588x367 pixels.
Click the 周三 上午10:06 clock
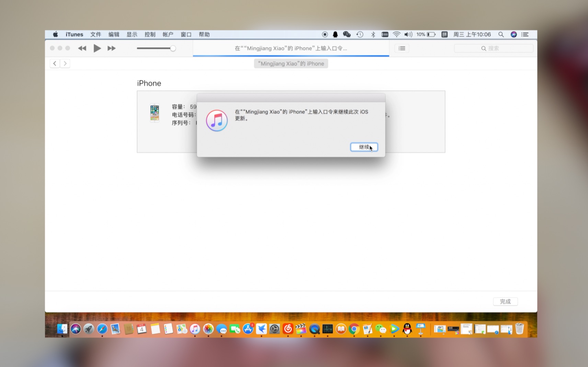pyautogui.click(x=472, y=34)
